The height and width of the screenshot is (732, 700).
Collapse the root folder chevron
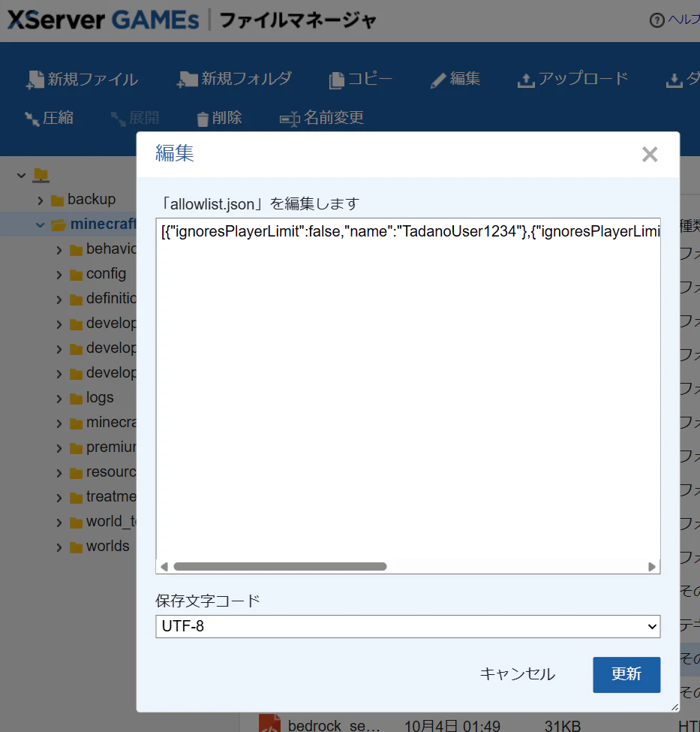click(21, 176)
